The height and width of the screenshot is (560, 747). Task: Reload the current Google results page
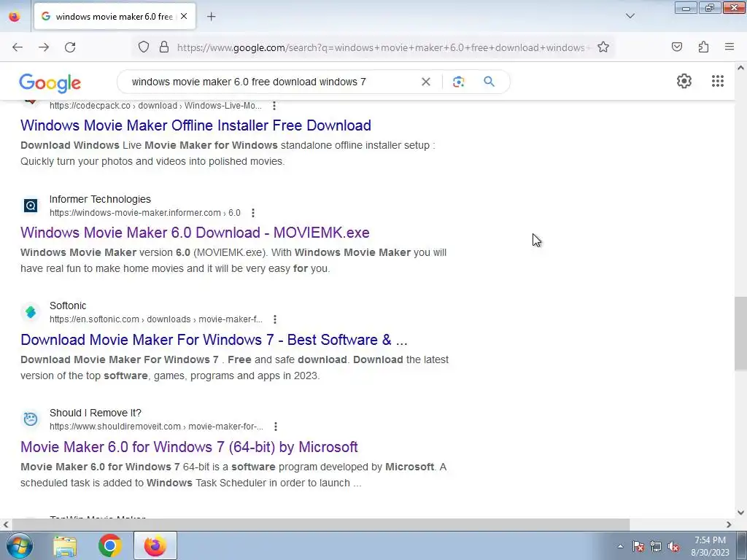tap(70, 47)
